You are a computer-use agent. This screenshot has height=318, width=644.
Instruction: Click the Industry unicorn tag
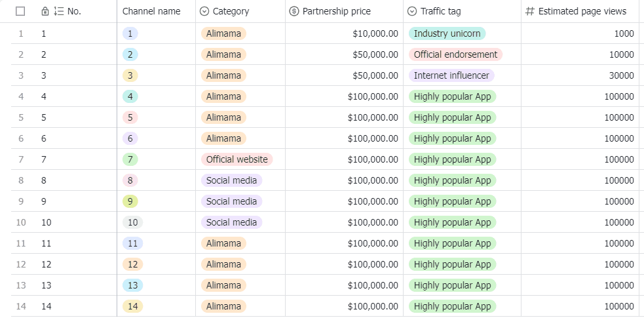coord(447,33)
